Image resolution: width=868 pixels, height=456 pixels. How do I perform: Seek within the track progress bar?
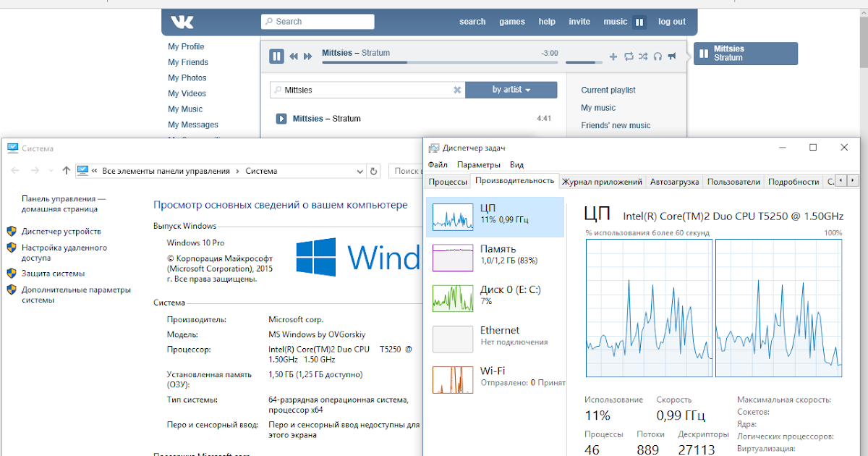click(x=440, y=62)
